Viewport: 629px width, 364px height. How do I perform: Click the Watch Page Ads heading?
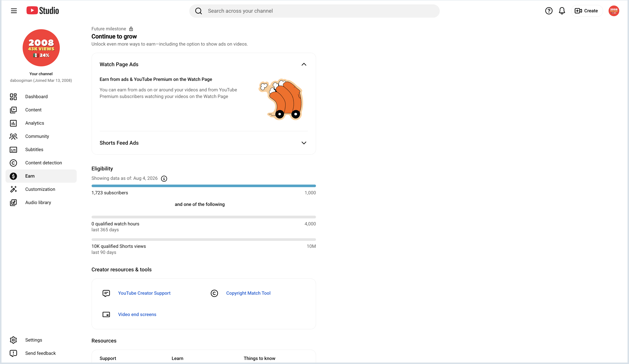tap(119, 64)
